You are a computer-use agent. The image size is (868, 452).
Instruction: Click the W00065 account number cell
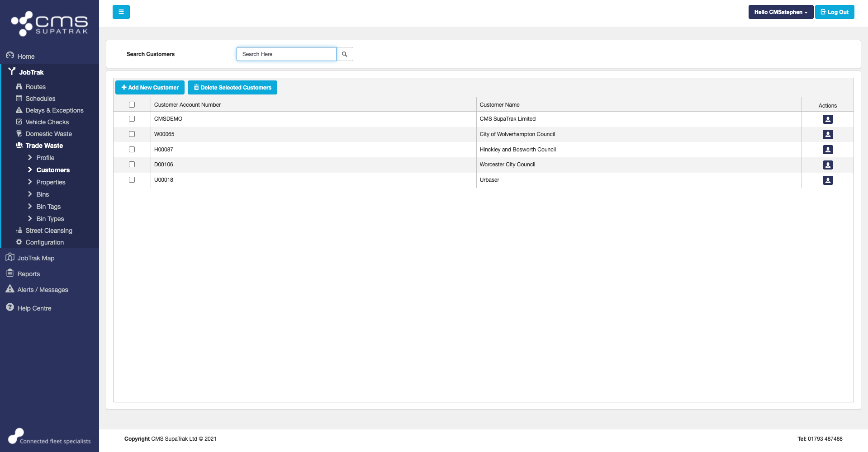tap(313, 134)
